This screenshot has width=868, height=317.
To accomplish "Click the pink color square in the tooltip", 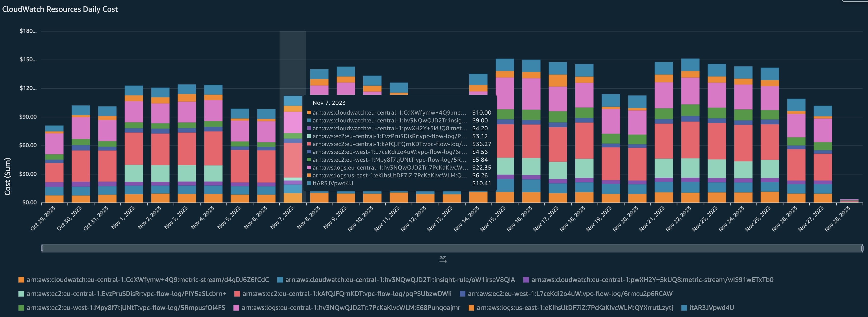I will click(309, 167).
